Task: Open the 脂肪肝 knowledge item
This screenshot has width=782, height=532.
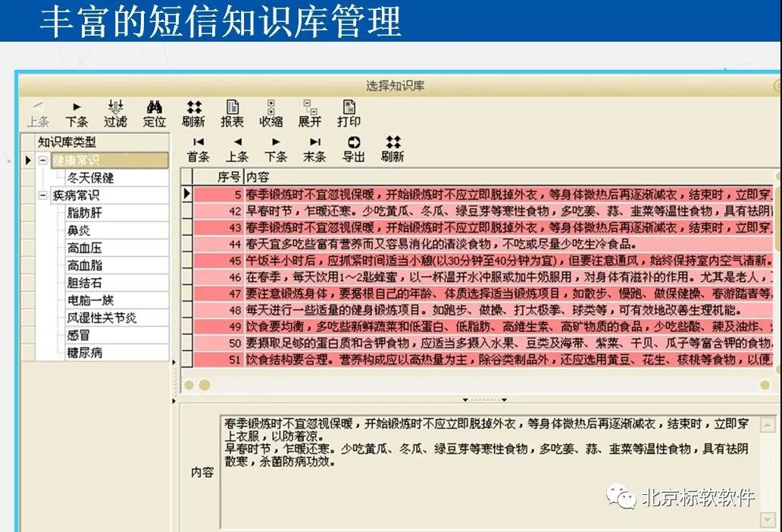Action: (x=117, y=213)
